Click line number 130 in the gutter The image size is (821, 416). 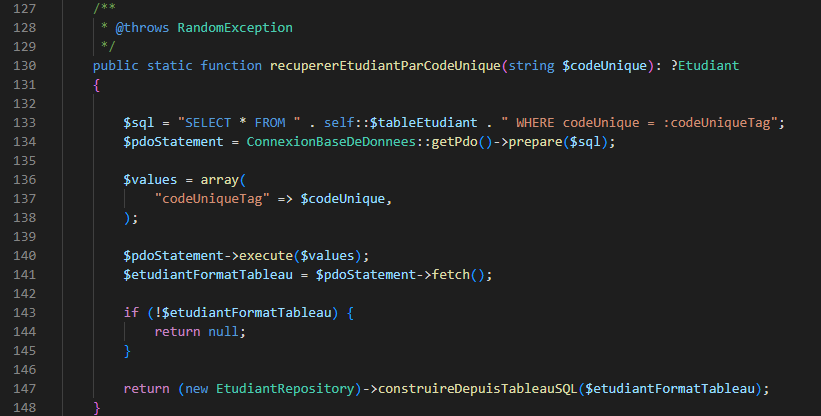[x=25, y=65]
